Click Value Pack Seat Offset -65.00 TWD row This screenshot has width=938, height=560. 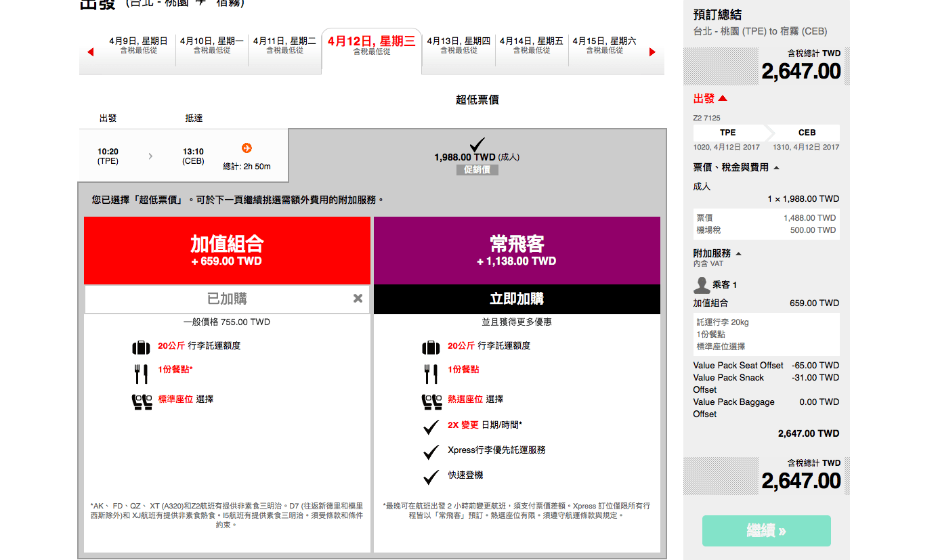point(766,366)
